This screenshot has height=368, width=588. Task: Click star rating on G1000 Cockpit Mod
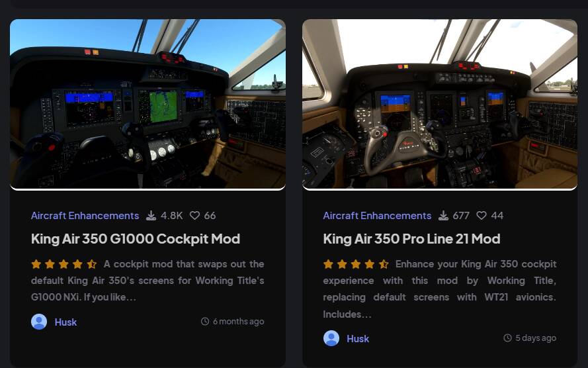(x=63, y=265)
